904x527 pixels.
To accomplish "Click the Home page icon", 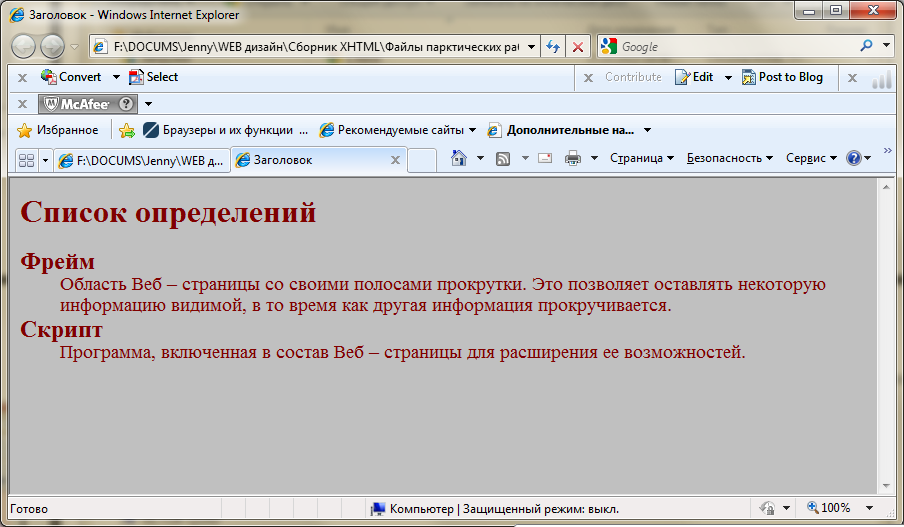I will 459,159.
